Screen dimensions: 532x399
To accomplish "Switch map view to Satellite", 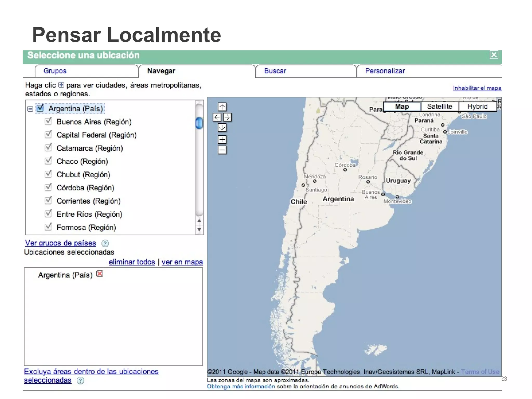I will (x=440, y=107).
